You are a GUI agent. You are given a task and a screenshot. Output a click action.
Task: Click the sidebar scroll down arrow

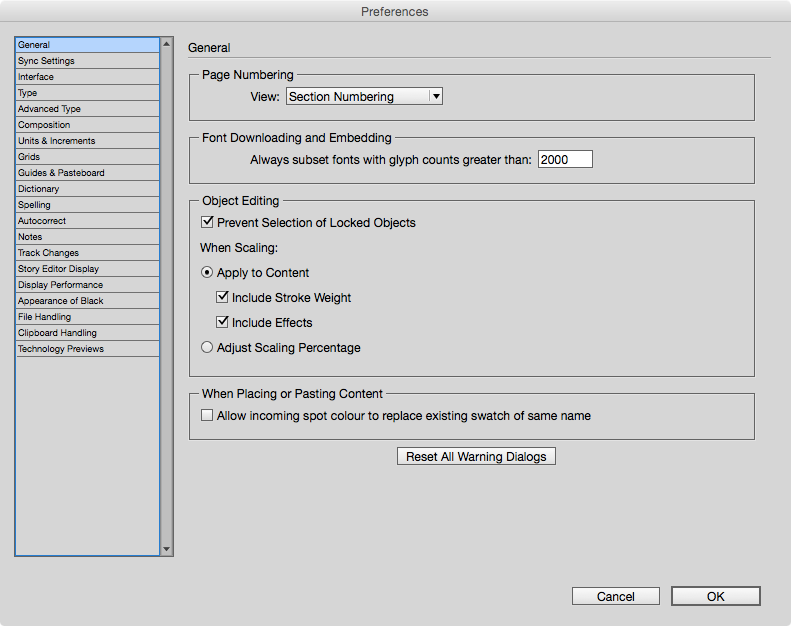pyautogui.click(x=166, y=549)
